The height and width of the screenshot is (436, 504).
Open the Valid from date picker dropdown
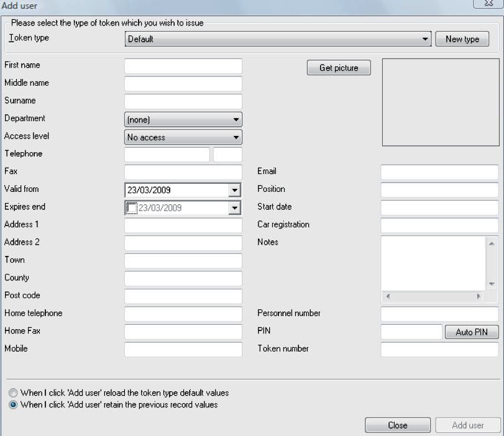235,189
